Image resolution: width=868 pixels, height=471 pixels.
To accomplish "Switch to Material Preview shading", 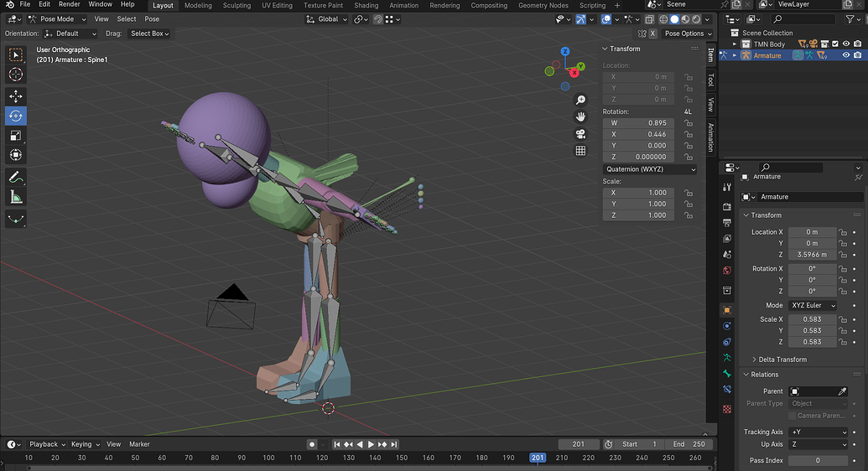I will [x=685, y=19].
